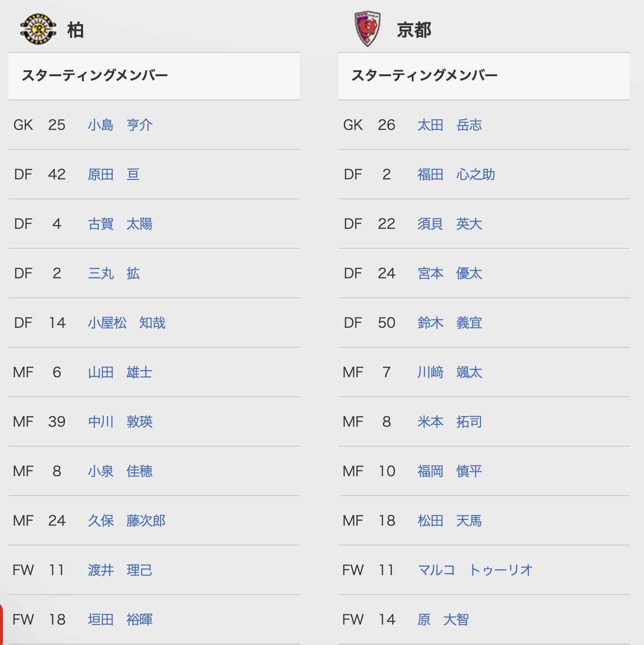Open 鈴木 義宜 player page

pos(450,323)
